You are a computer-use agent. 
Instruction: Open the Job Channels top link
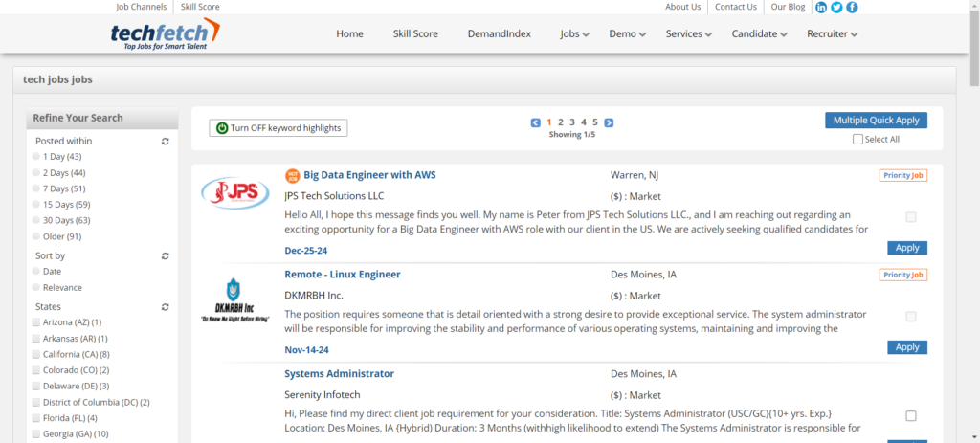(x=142, y=7)
